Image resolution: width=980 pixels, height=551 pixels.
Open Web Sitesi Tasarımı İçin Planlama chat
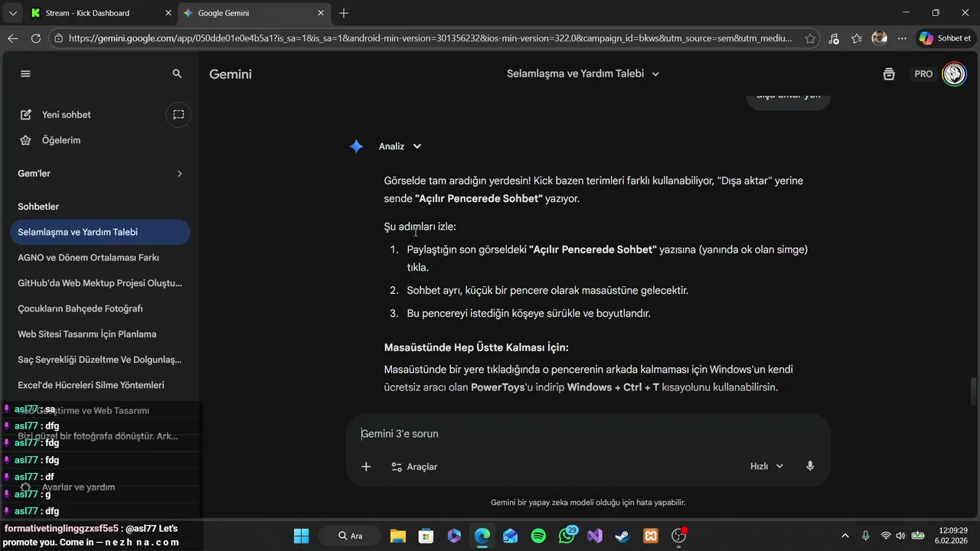tap(100, 334)
